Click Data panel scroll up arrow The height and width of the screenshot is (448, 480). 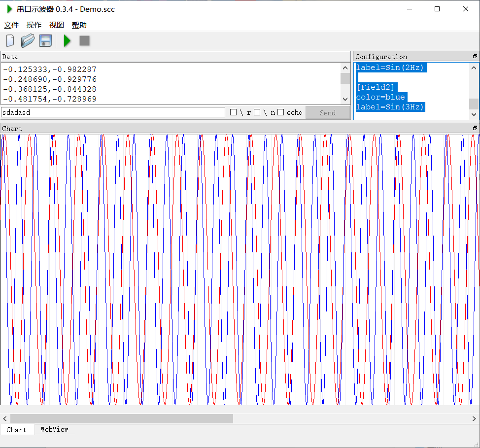(x=345, y=68)
